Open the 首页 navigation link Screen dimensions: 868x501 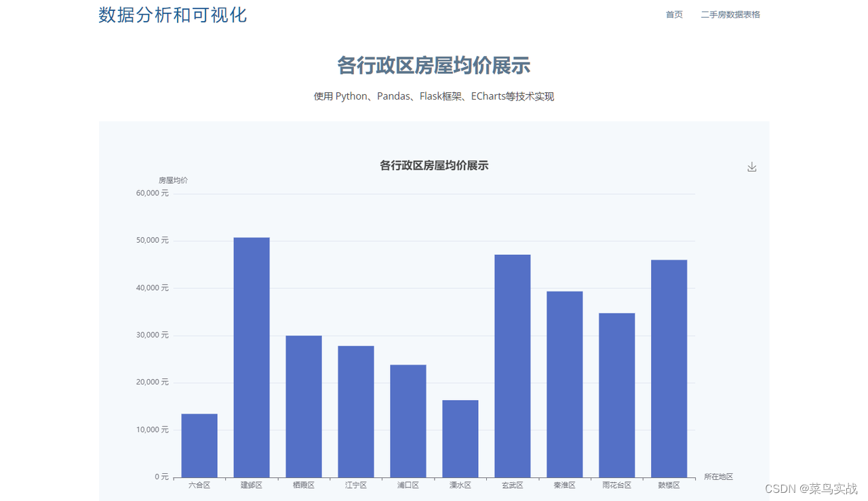[x=674, y=14]
